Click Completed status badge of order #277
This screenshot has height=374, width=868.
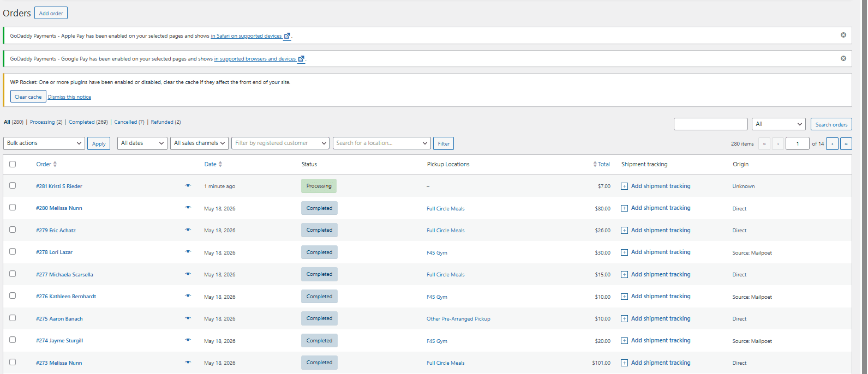(319, 274)
